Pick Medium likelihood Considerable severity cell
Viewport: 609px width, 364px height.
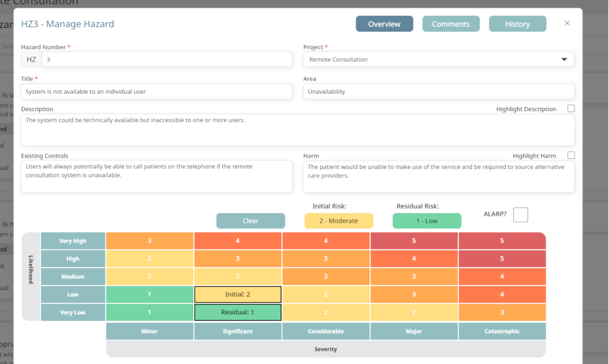point(325,276)
